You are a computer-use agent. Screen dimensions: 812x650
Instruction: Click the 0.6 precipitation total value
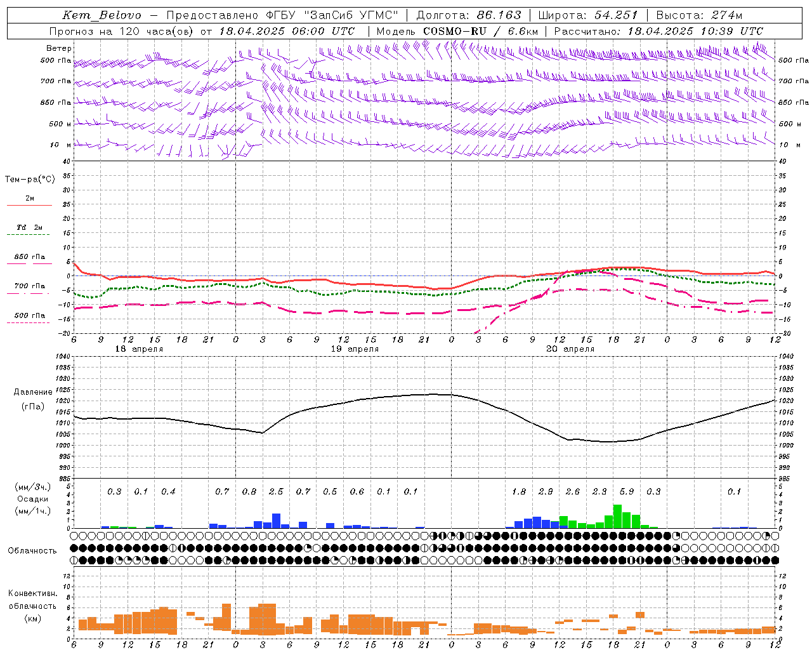click(357, 492)
